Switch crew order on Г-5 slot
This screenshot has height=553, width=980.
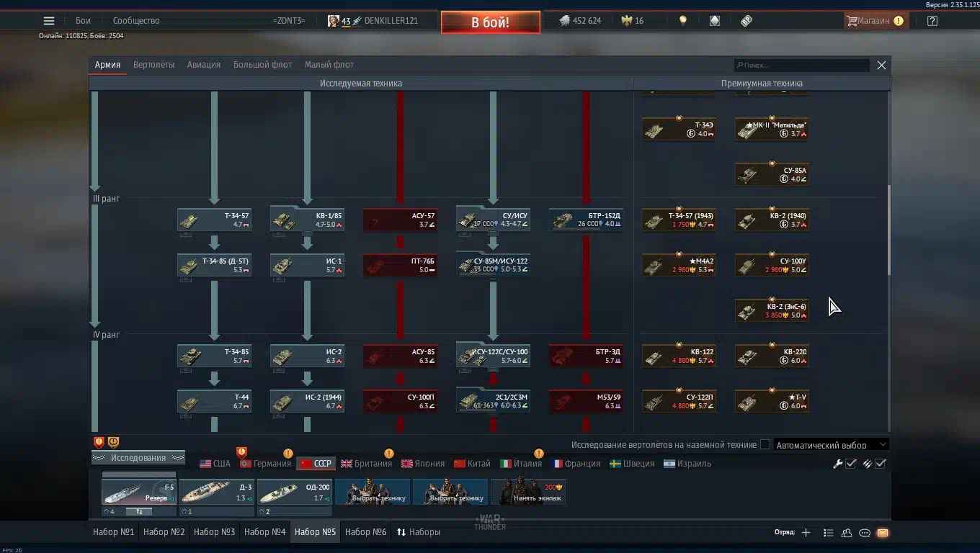(x=139, y=512)
